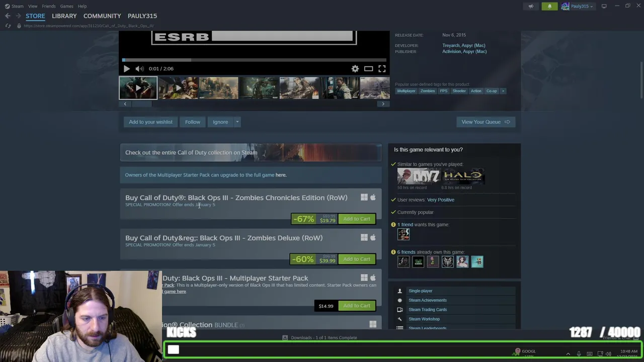Screen dimensions: 644x362
Task: Open the Co-op tag
Action: pos(492,91)
